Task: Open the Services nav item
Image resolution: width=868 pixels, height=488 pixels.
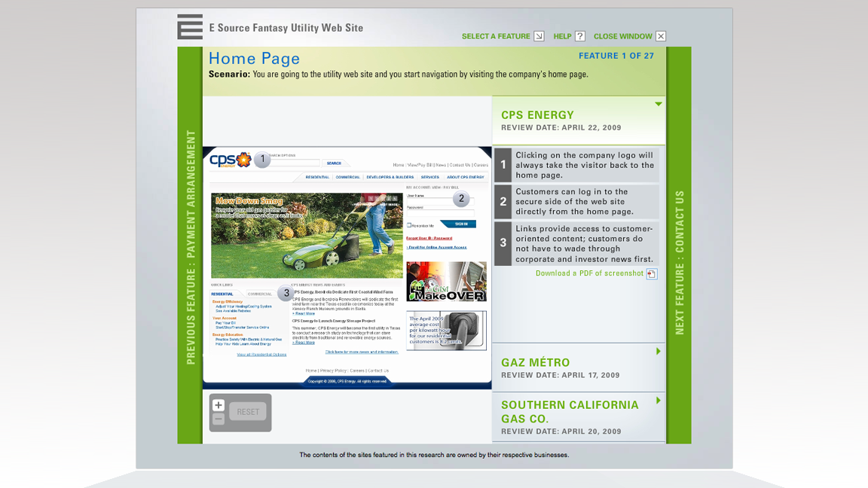Action: pyautogui.click(x=429, y=177)
